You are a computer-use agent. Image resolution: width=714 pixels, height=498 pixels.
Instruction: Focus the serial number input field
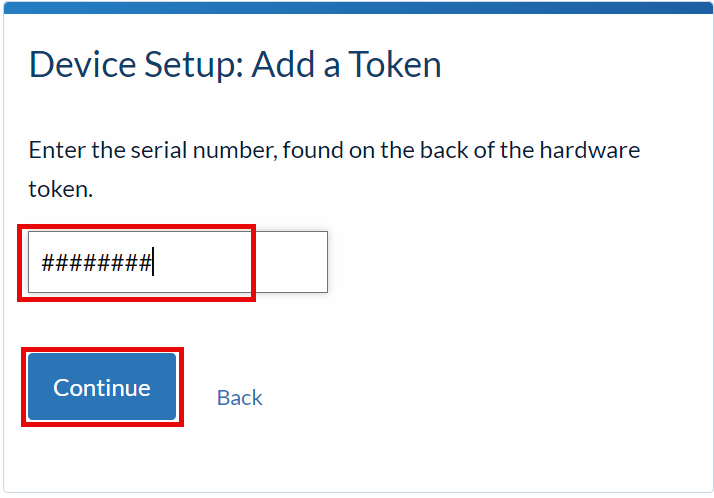point(178,262)
